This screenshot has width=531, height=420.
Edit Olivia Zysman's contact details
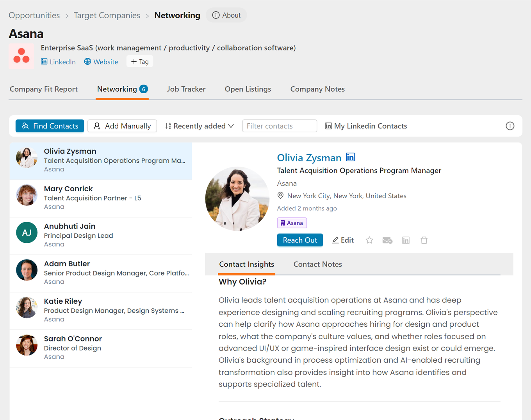coord(343,240)
